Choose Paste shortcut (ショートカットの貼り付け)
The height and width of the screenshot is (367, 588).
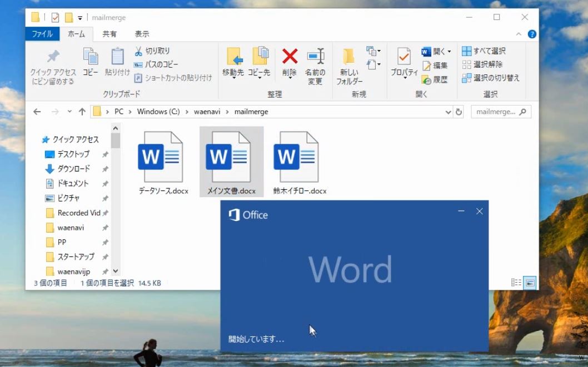[x=173, y=78]
